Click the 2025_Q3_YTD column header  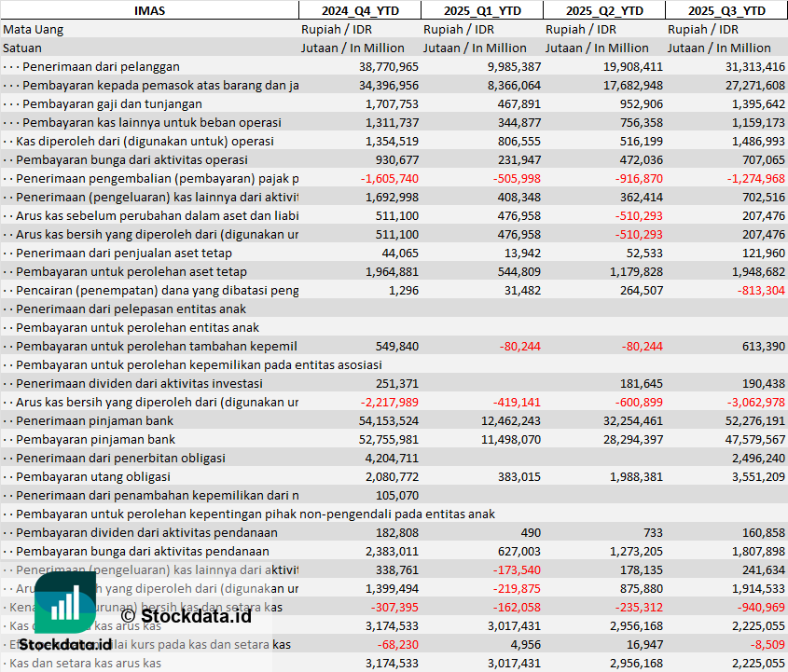(x=726, y=10)
